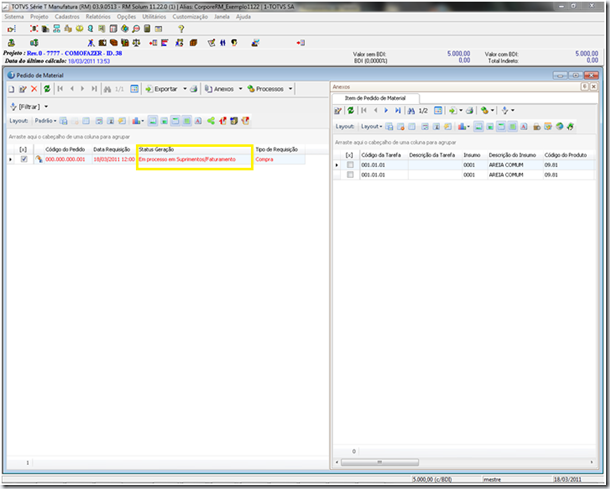Click the Anexos toolbar button
Viewport: 610px width, 489px height.
click(x=220, y=89)
